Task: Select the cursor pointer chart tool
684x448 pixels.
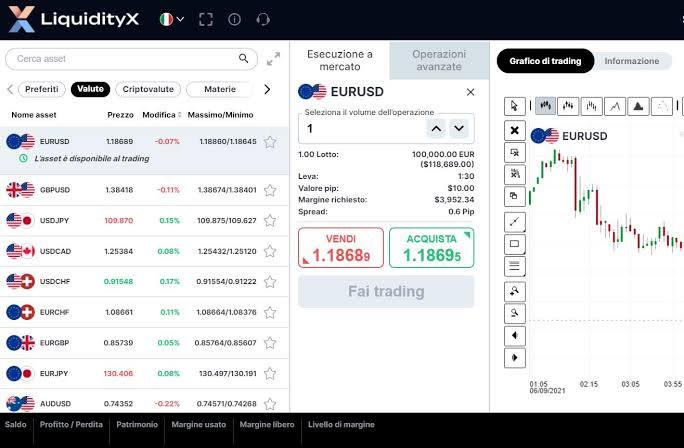Action: pyautogui.click(x=514, y=106)
